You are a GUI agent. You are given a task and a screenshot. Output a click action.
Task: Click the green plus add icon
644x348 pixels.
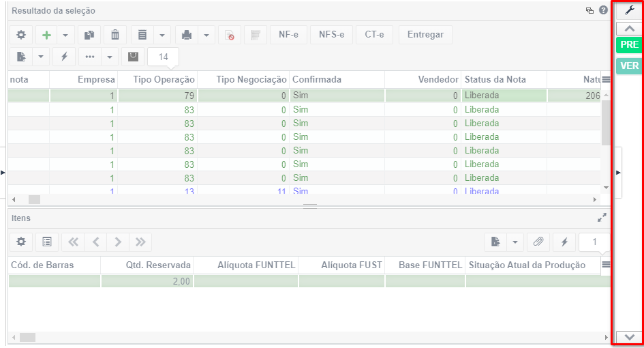click(46, 35)
